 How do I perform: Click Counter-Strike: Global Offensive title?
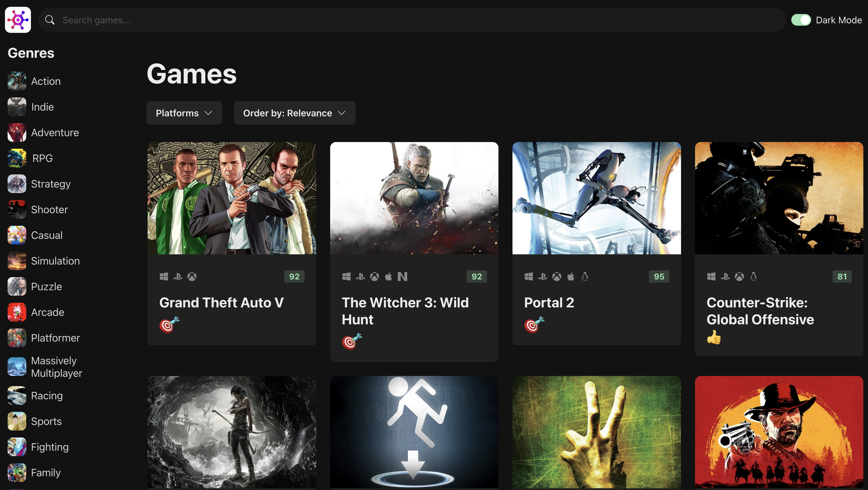[x=760, y=311]
